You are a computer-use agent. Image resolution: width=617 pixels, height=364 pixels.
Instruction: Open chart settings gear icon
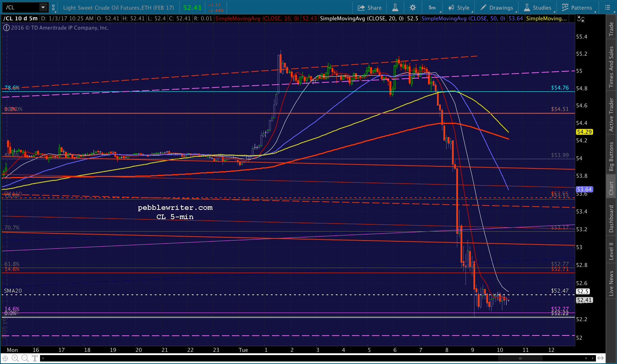point(413,7)
